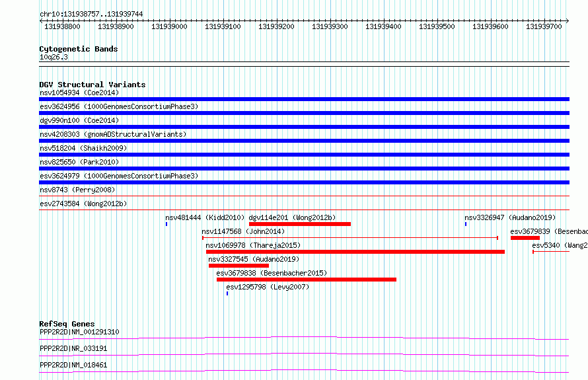Click the nsv1054934 (Coe2014) variant label

click(79, 93)
